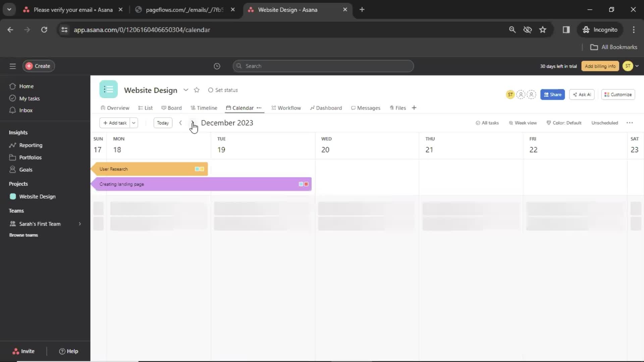This screenshot has width=644, height=362.
Task: Switch to the Timeline tab
Action: (204, 108)
